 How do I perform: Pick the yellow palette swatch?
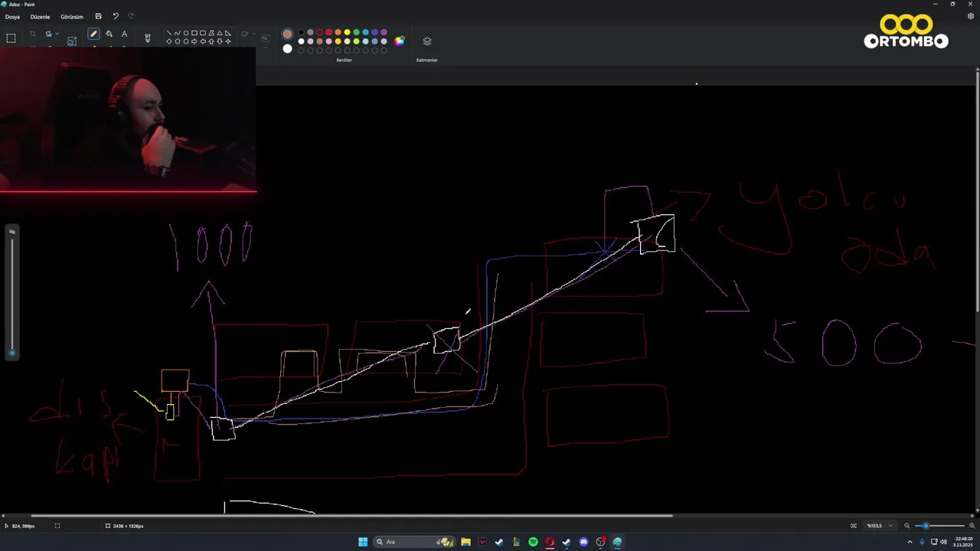(347, 32)
